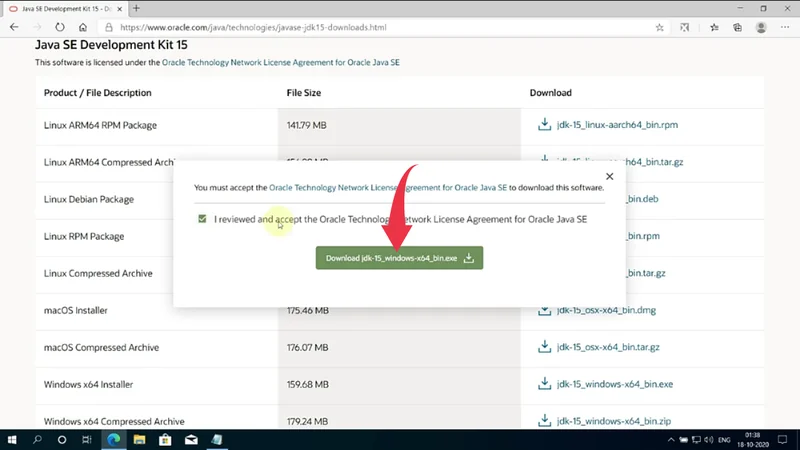Close the license agreement popup
This screenshot has height=450, width=800.
[609, 176]
